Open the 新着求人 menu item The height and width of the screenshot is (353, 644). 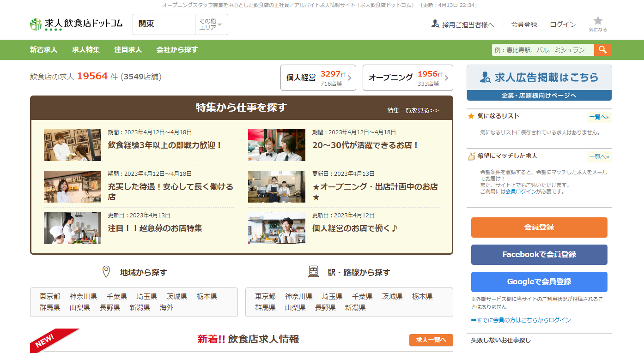pyautogui.click(x=43, y=50)
